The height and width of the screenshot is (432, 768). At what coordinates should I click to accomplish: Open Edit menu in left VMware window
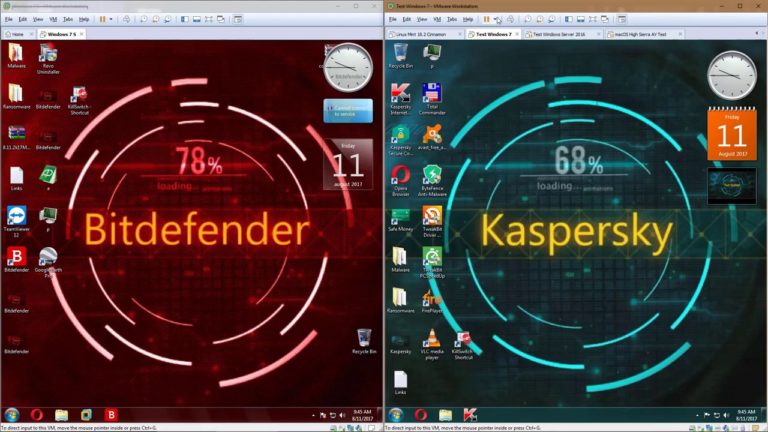[x=23, y=19]
